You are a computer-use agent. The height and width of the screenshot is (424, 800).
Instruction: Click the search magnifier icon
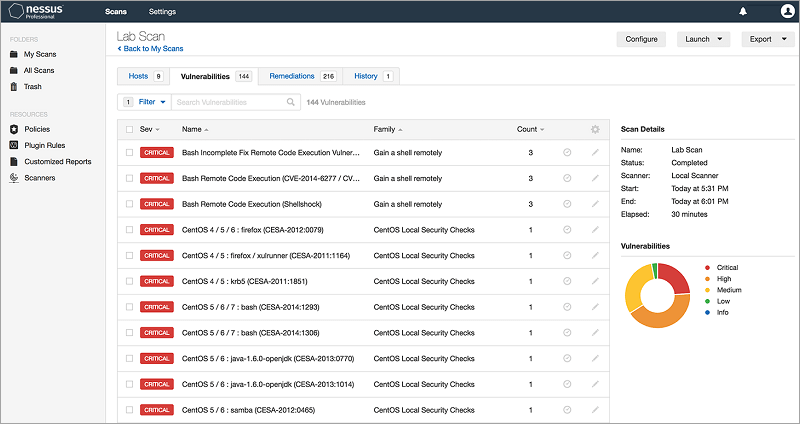(x=290, y=102)
